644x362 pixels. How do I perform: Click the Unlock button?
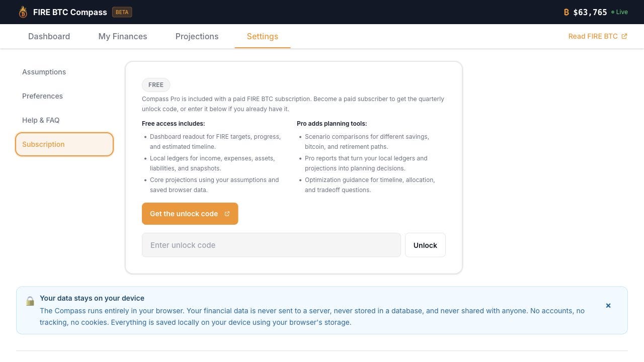pos(425,245)
